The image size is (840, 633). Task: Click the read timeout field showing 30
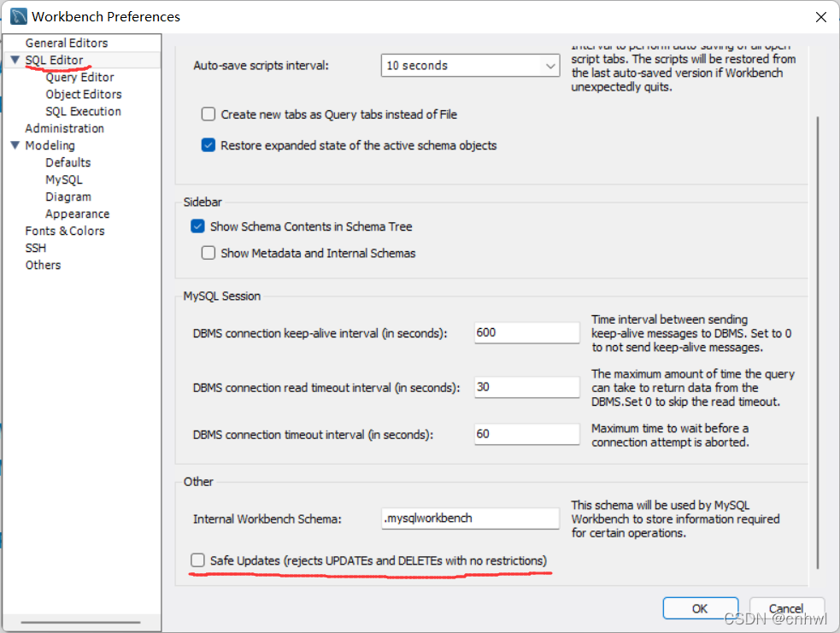click(x=526, y=387)
